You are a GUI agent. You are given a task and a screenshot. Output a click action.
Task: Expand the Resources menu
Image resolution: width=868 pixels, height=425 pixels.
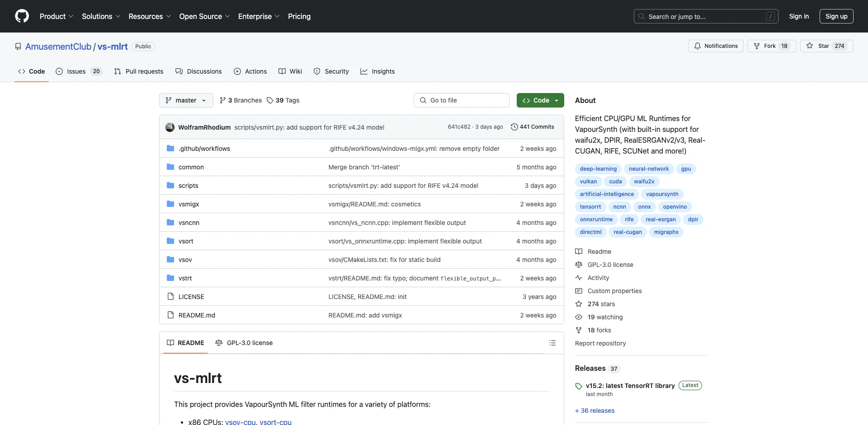(150, 16)
